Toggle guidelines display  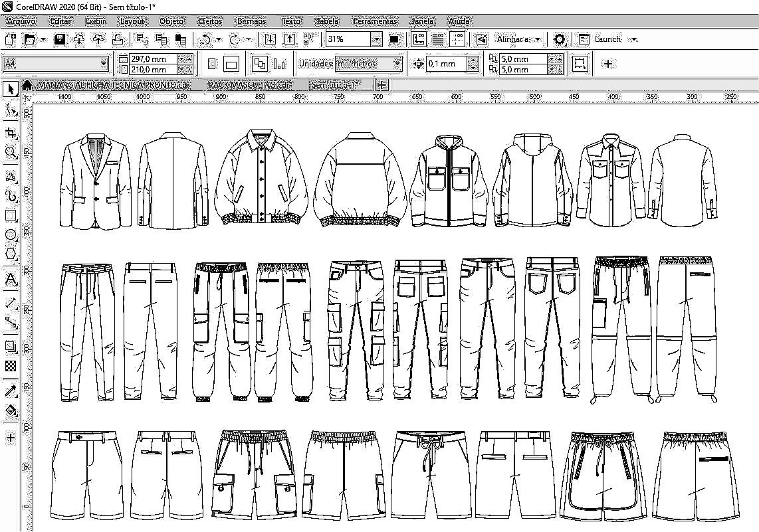(x=457, y=39)
